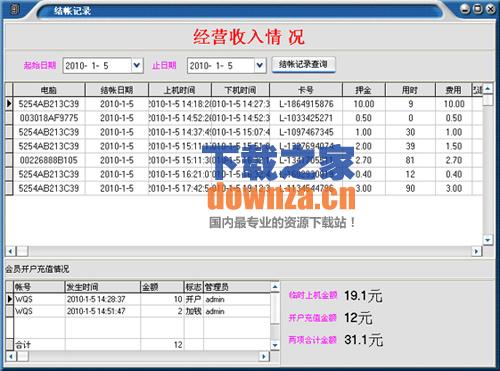Click the 19.1元 temporary usage amount

click(363, 296)
